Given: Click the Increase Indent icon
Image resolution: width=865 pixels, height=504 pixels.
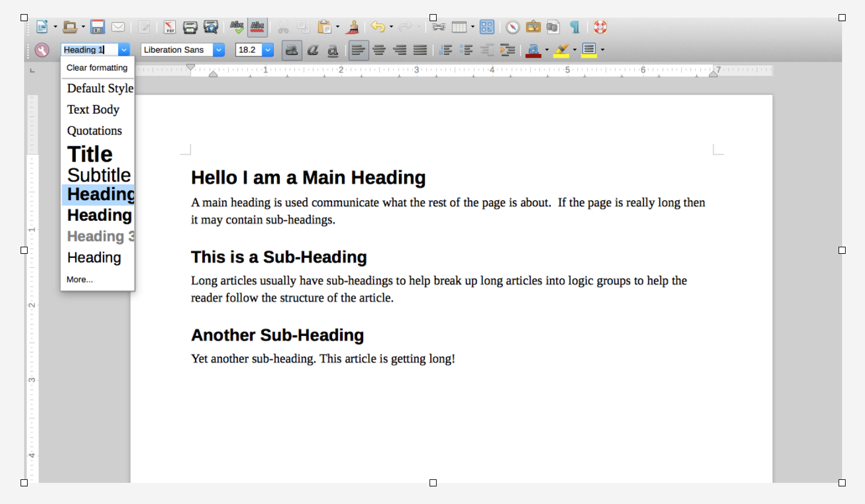Looking at the screenshot, I should pyautogui.click(x=507, y=51).
